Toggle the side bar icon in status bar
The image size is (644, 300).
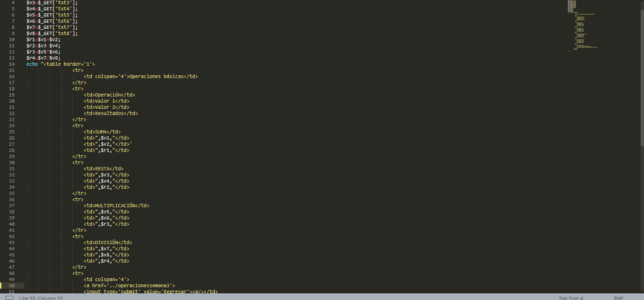tap(9, 298)
